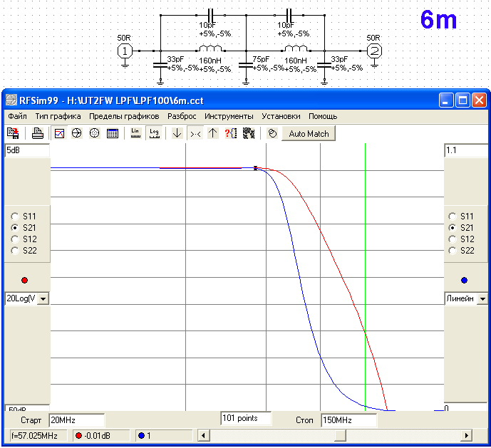This screenshot has width=491, height=448.
Task: Click the save circuit file icon
Action: click(x=13, y=133)
